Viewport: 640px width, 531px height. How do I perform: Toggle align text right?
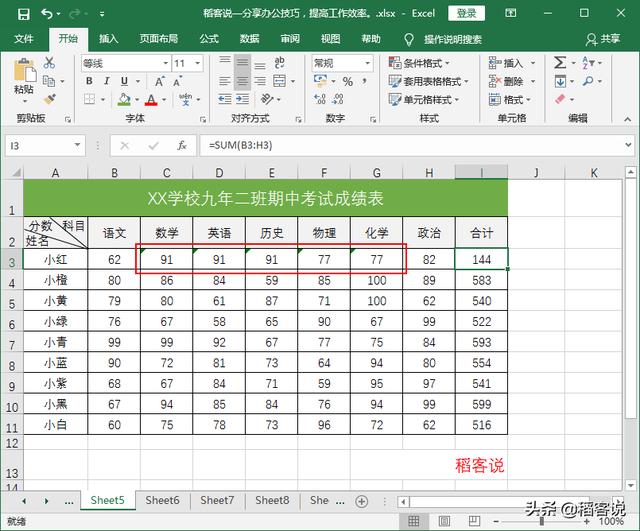point(260,81)
